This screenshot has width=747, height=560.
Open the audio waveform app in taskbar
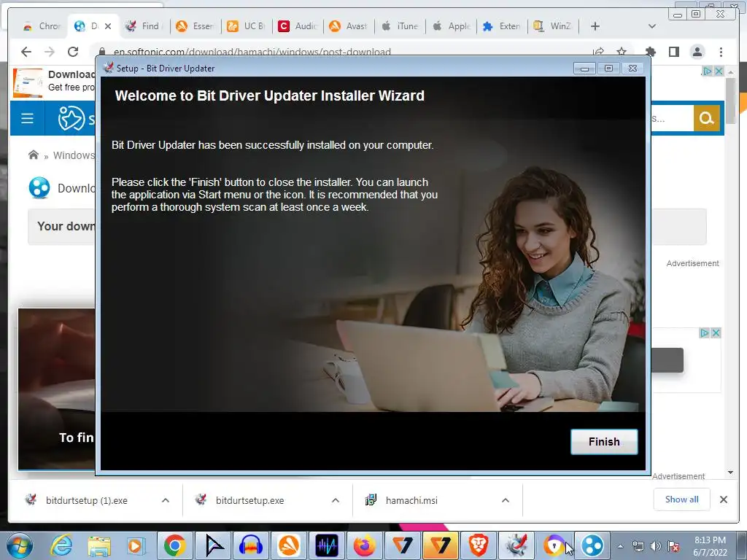(326, 545)
